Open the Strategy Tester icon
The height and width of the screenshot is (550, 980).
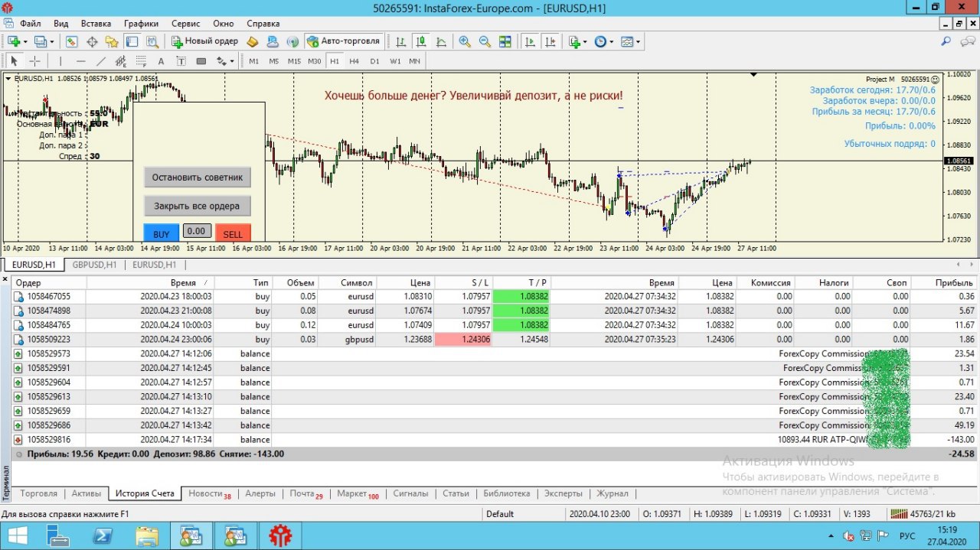[152, 41]
